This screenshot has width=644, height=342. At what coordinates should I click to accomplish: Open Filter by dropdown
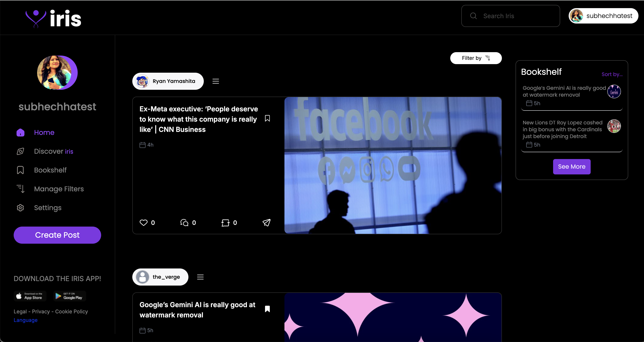476,58
